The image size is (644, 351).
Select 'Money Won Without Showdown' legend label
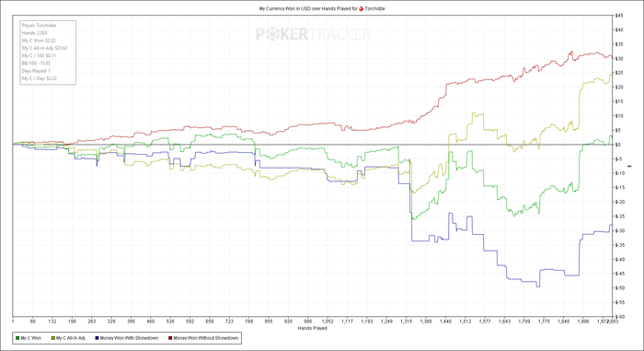(x=206, y=338)
